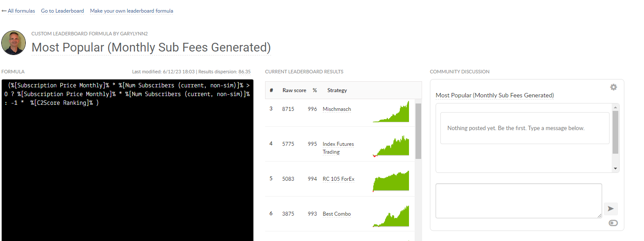The image size is (644, 241).
Task: Open the Go to Leaderboard link
Action: pyautogui.click(x=62, y=11)
